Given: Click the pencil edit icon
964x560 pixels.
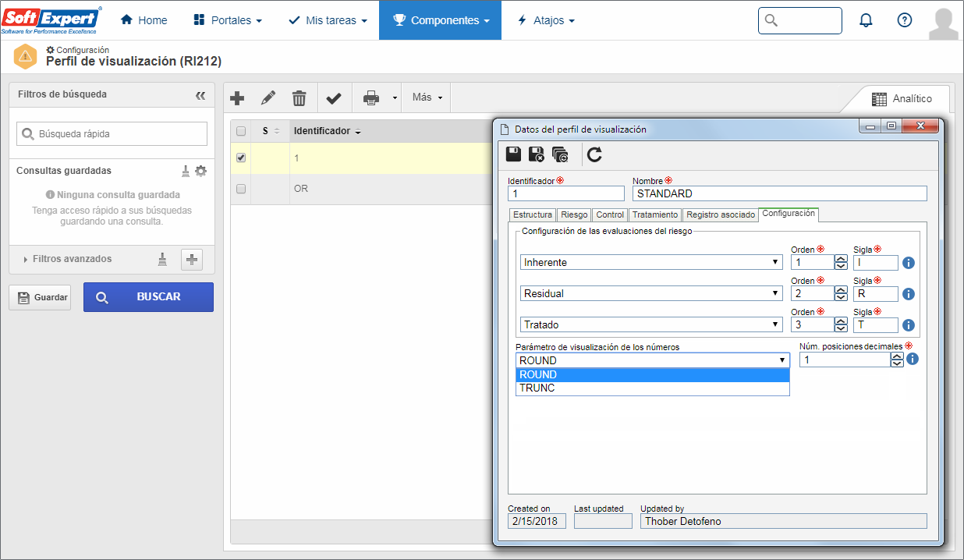Looking at the screenshot, I should click(268, 98).
